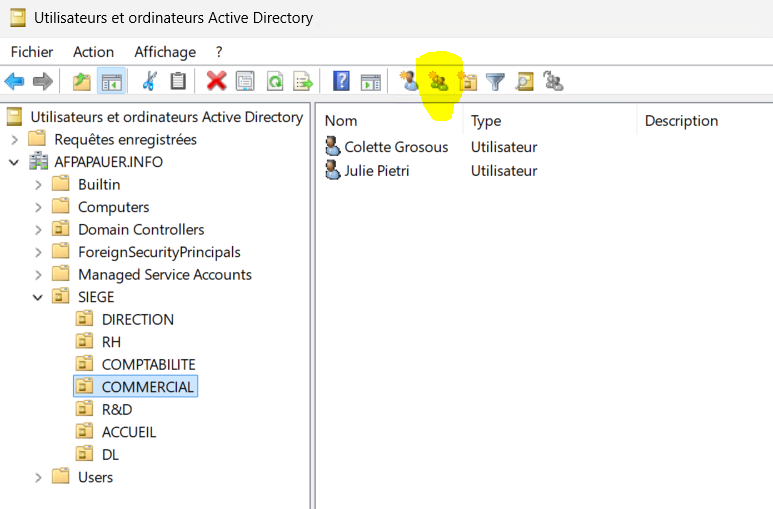
Task: Expand the Users container
Action: pos(39,477)
